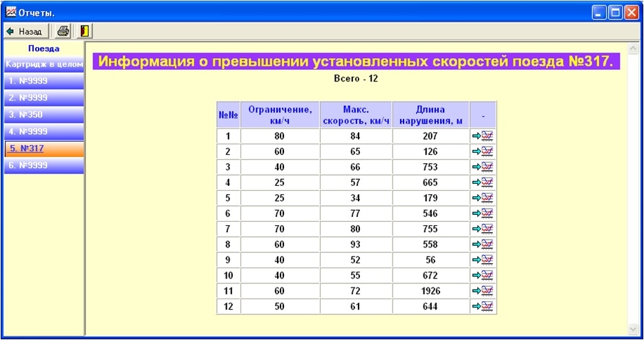This screenshot has width=644, height=340.
Task: Select train 4. №9999 in sidebar
Action: pyautogui.click(x=44, y=131)
